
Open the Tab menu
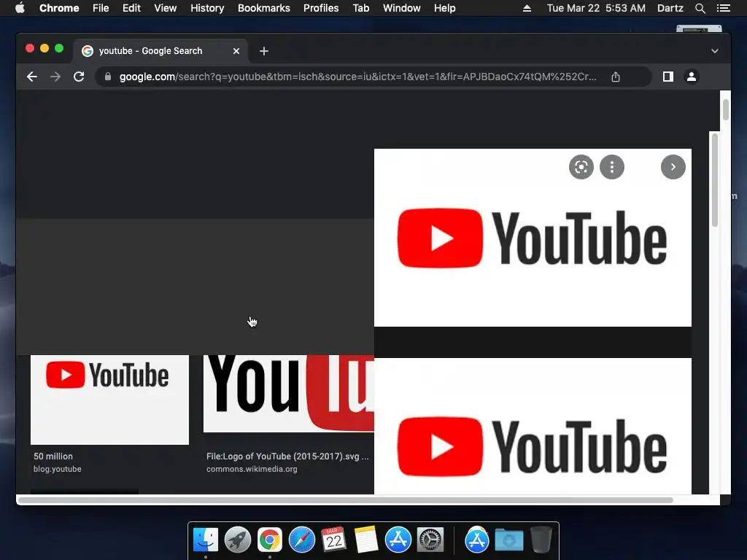click(360, 8)
